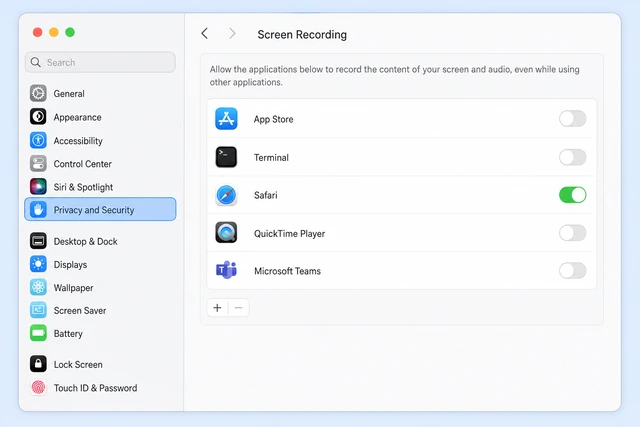640x427 pixels.
Task: Click the Control Center icon in sidebar
Action: coord(38,164)
